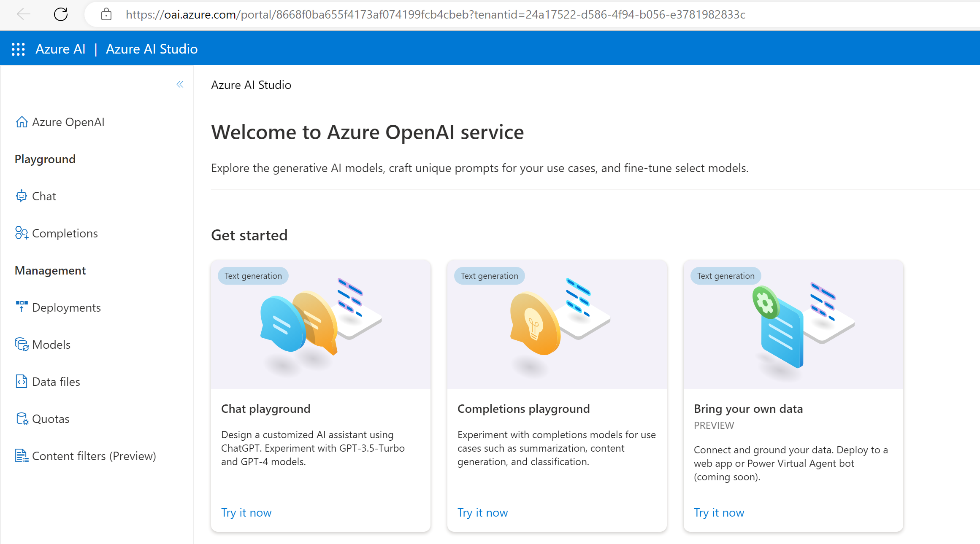Select the Chat icon in the sidebar
This screenshot has height=544, width=980.
pyautogui.click(x=22, y=196)
